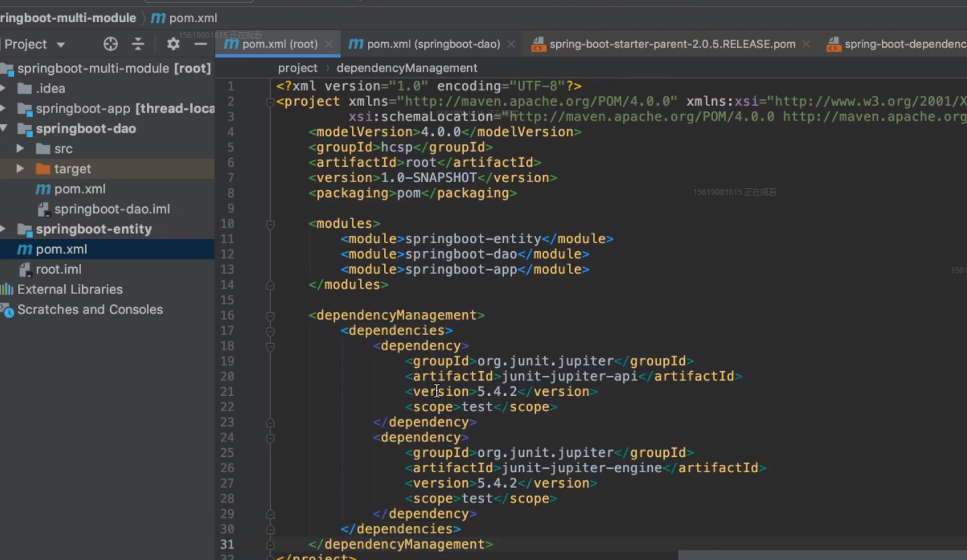Click 'springboot-entity' module entry in editor
This screenshot has height=560, width=967.
tap(473, 239)
